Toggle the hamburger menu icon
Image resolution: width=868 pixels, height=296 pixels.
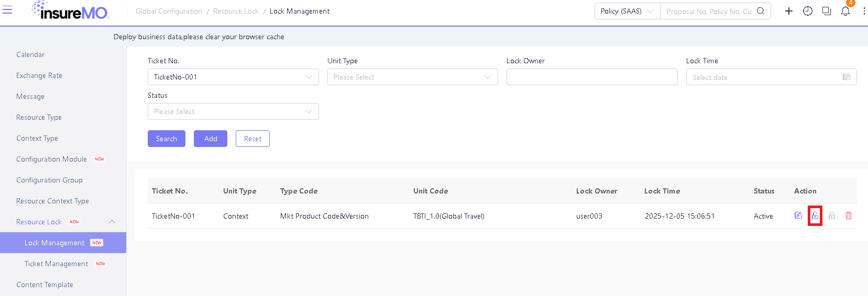click(7, 10)
